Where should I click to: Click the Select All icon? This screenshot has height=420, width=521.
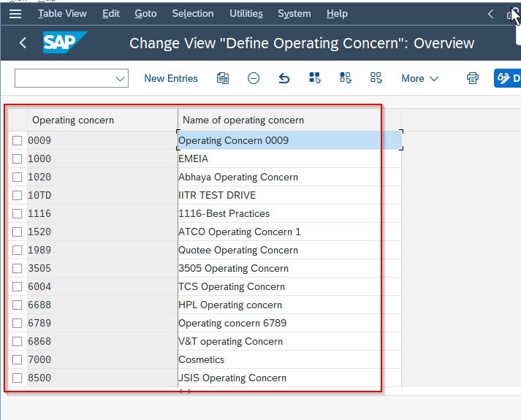pos(315,78)
